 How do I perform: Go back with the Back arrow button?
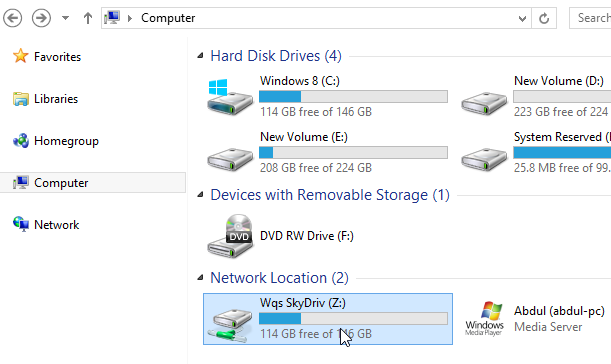(x=12, y=18)
